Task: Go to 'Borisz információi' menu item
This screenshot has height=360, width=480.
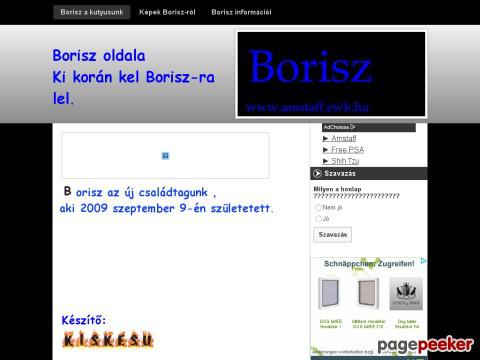Action: click(241, 12)
